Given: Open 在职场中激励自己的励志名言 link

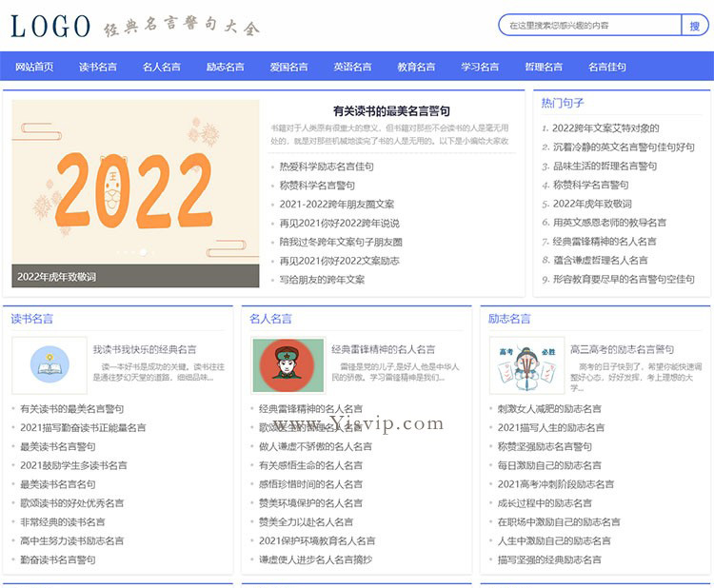Looking at the screenshot, I should point(559,522).
